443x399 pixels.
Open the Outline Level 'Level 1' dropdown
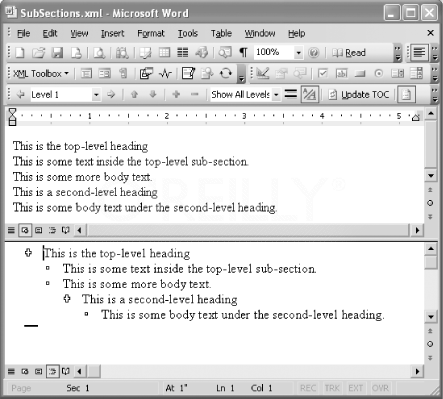pyautogui.click(x=96, y=95)
